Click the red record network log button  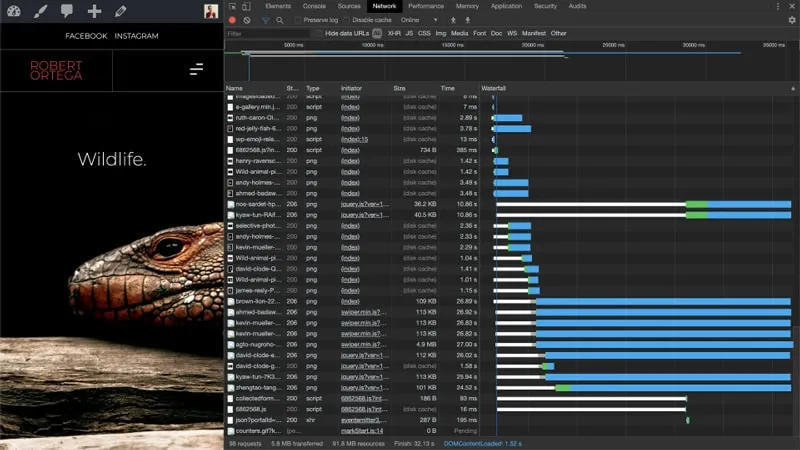(x=232, y=19)
